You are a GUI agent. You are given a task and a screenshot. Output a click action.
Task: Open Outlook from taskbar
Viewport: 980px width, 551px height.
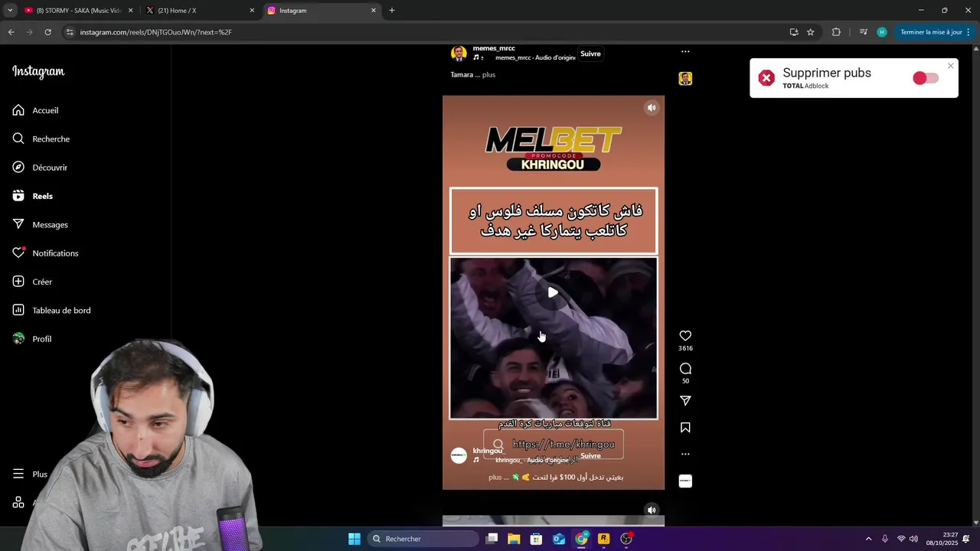coord(559,539)
